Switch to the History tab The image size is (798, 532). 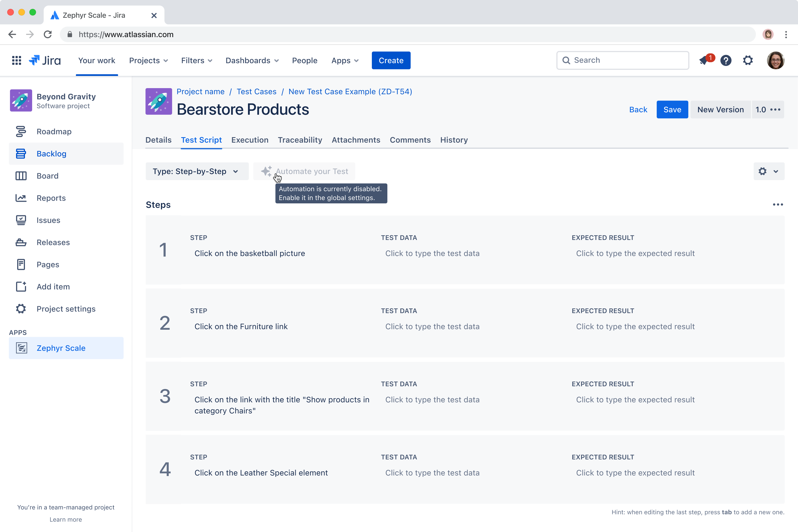point(454,140)
